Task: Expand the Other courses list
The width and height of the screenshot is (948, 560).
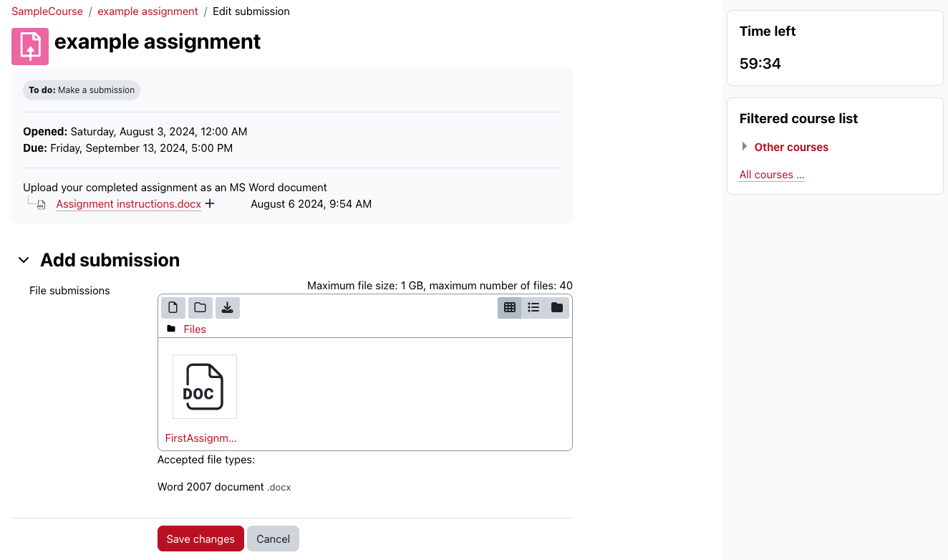Action: pyautogui.click(x=745, y=146)
